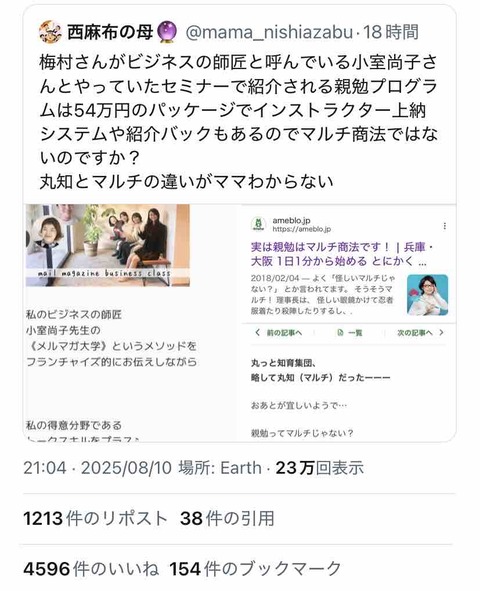480x591 pixels.
Task: Click the 23万回表示 view count
Action: pos(319,468)
